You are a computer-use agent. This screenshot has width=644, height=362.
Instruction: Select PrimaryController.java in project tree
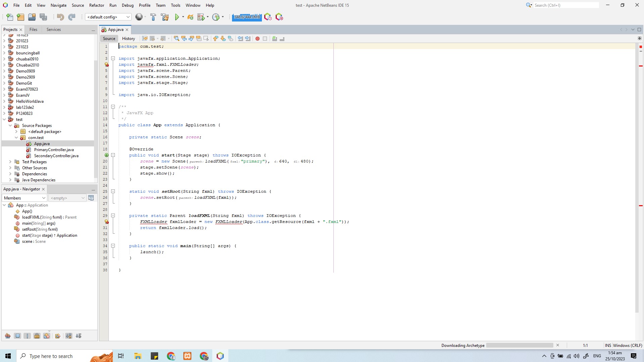click(54, 150)
